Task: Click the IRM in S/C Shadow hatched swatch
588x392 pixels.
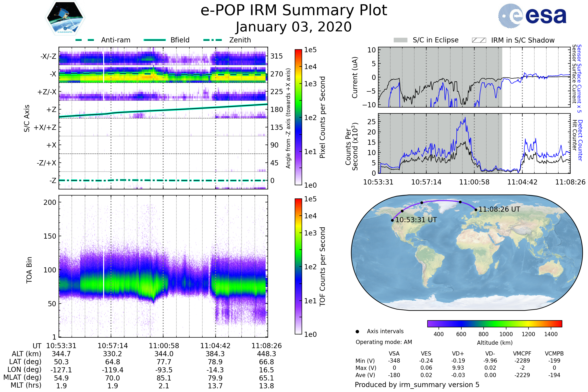Action: coord(479,40)
